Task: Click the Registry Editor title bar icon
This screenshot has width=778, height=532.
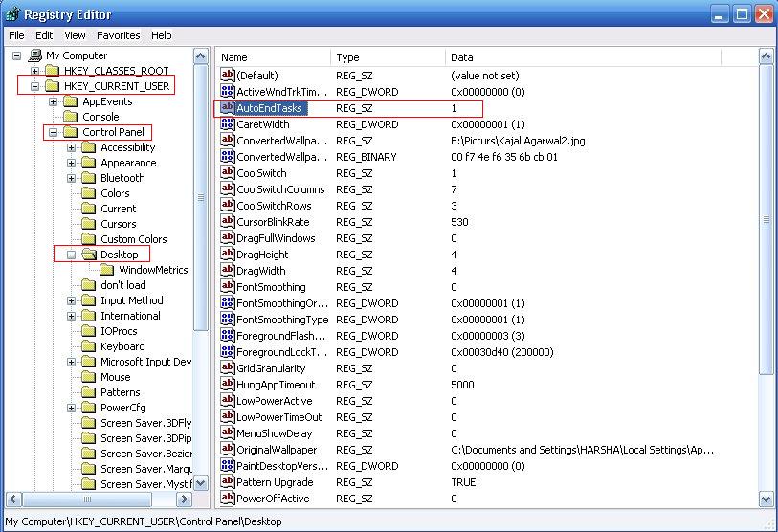Action: tap(12, 14)
